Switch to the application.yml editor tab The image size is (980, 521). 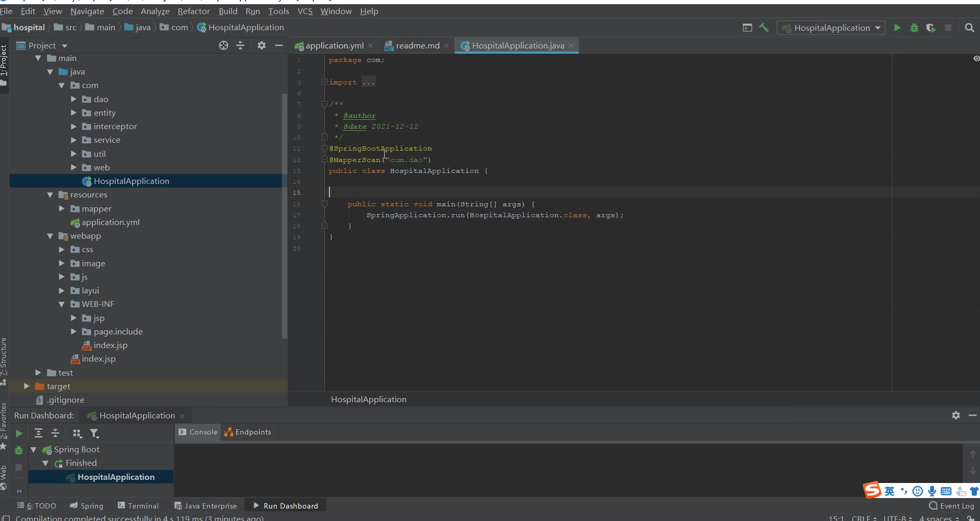click(x=334, y=46)
